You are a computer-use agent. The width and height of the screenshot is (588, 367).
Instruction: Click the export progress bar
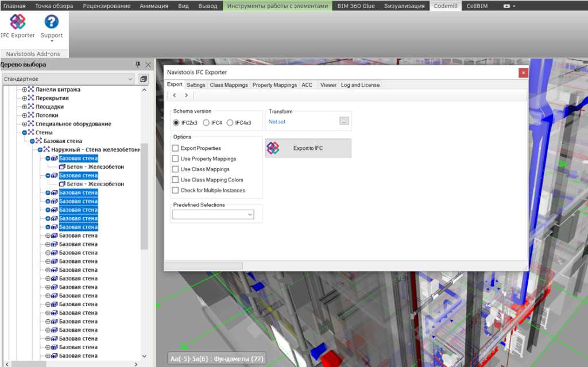(204, 266)
